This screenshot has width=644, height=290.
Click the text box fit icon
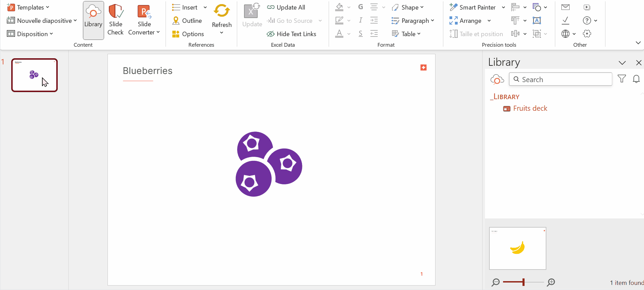tap(536, 20)
